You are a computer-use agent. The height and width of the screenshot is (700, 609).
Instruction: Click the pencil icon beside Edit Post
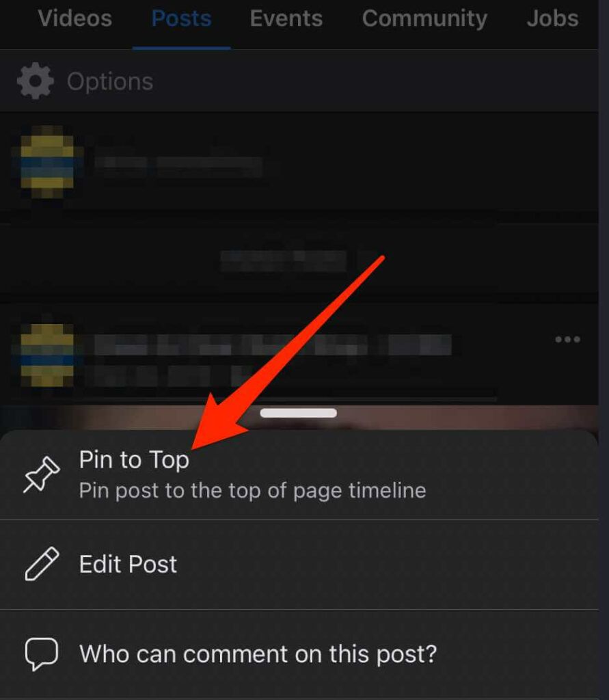42,564
